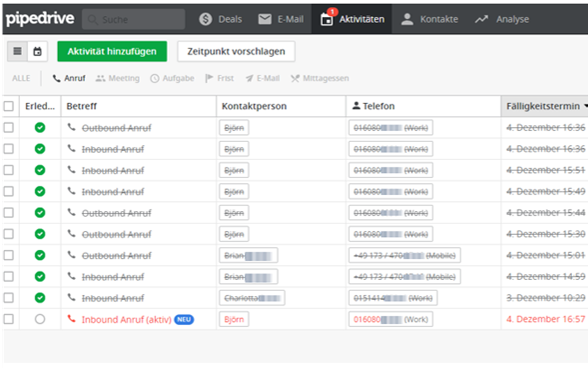Open the Fälligkeitstermin sort dropdown arrow
Viewport: 588px width, 368px height.
586,106
